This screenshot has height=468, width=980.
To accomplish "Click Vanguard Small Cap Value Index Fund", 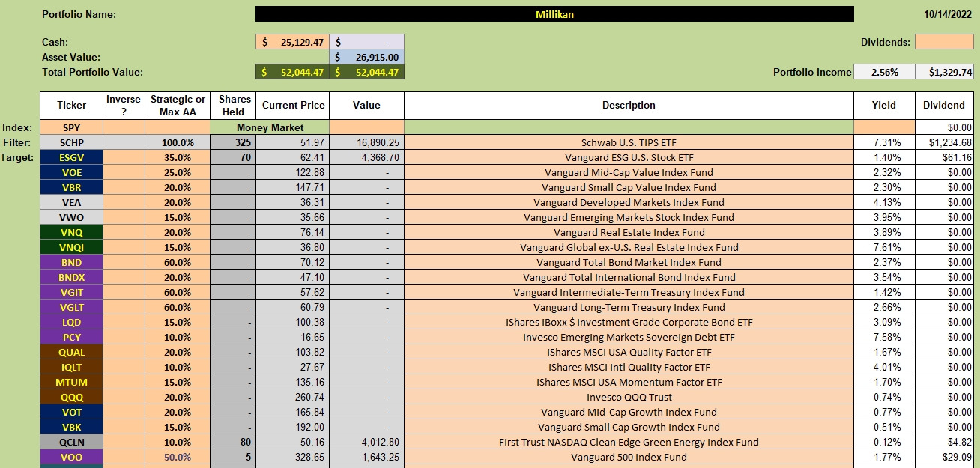I will click(629, 187).
